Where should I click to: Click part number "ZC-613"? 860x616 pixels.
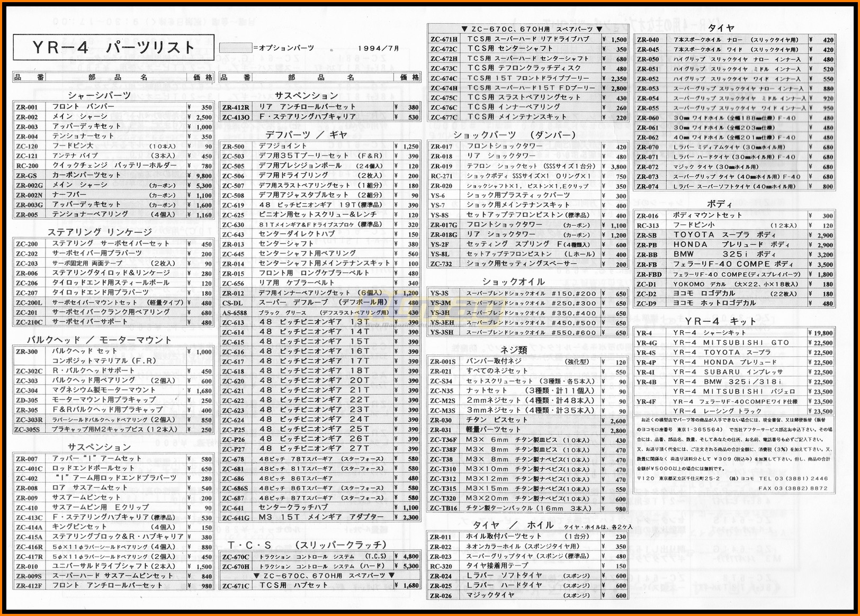coord(234,323)
